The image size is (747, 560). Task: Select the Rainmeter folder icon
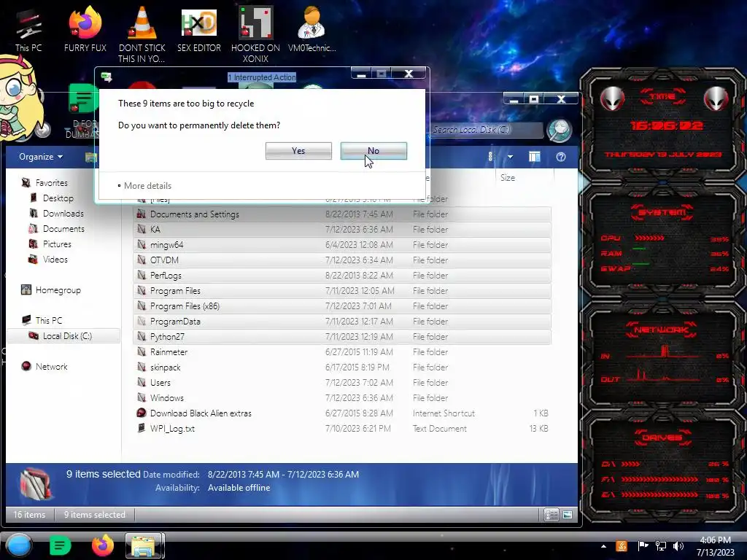(142, 351)
